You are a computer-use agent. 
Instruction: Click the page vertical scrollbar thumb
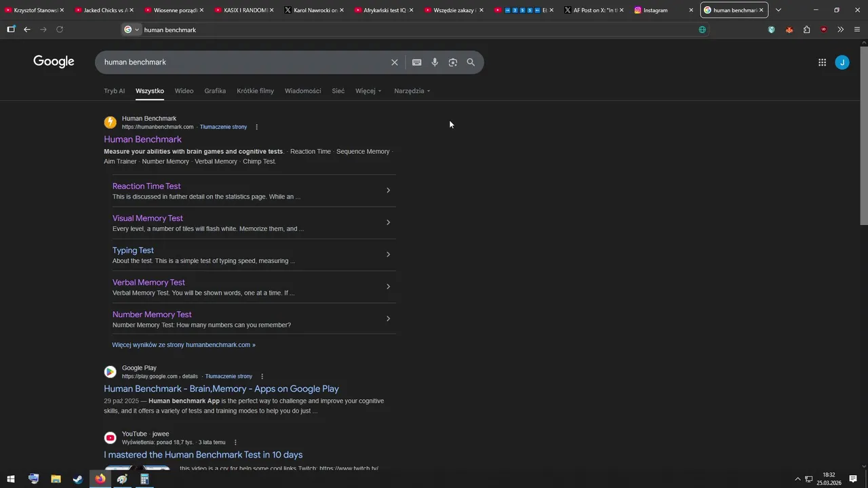point(863,134)
